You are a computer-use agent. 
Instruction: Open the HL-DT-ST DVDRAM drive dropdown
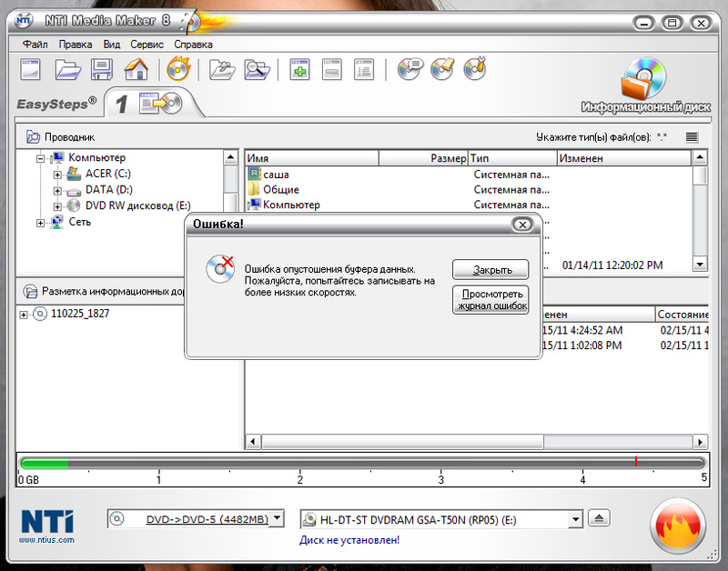tap(575, 519)
